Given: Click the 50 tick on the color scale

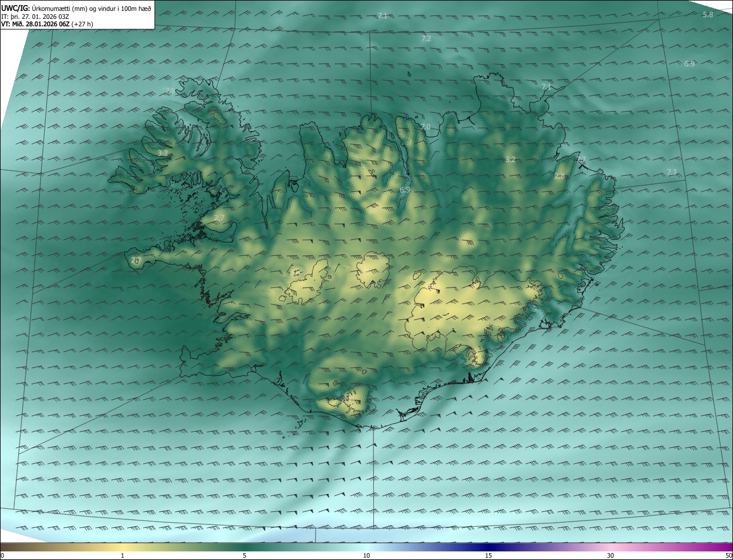Looking at the screenshot, I should tap(728, 555).
